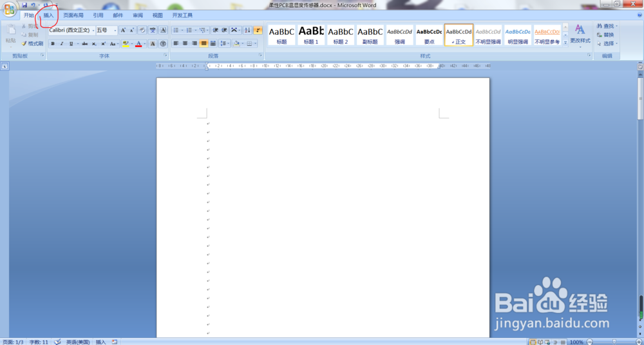Image resolution: width=644 pixels, height=345 pixels.
Task: Align text left
Action: (x=176, y=43)
